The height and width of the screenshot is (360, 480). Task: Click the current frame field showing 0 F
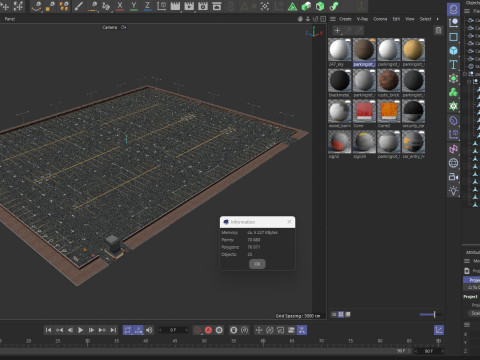click(173, 330)
